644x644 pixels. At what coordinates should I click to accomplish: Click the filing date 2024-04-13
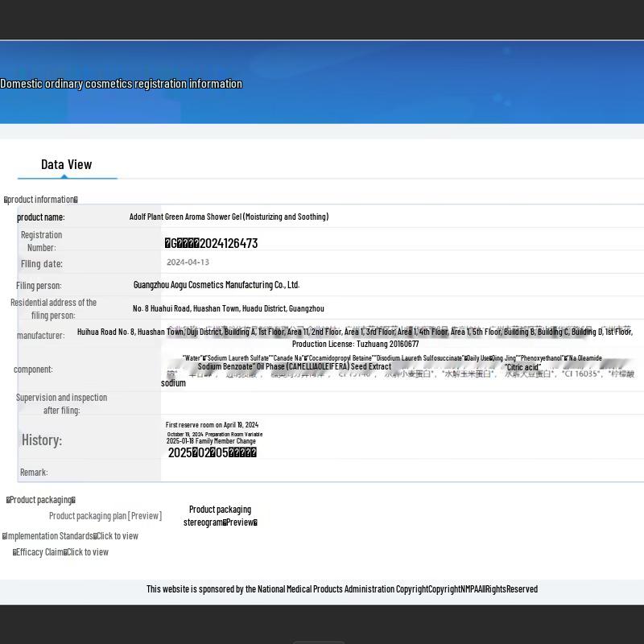tap(188, 262)
